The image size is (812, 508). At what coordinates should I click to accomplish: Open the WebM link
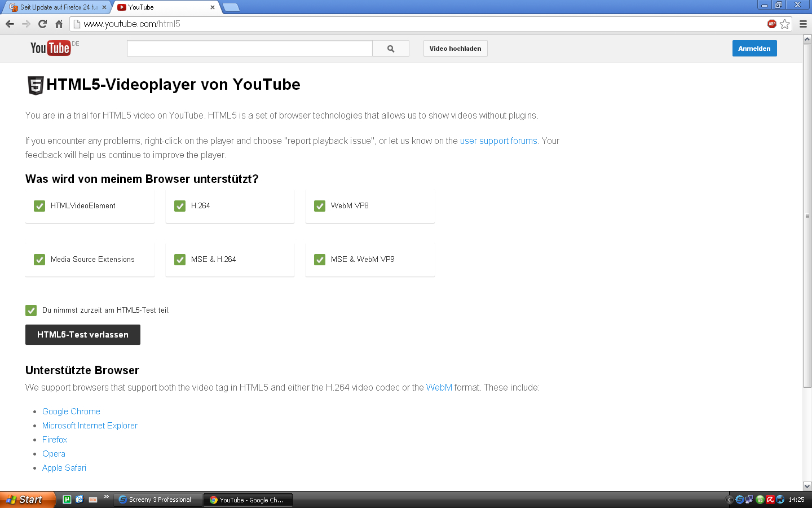point(439,388)
